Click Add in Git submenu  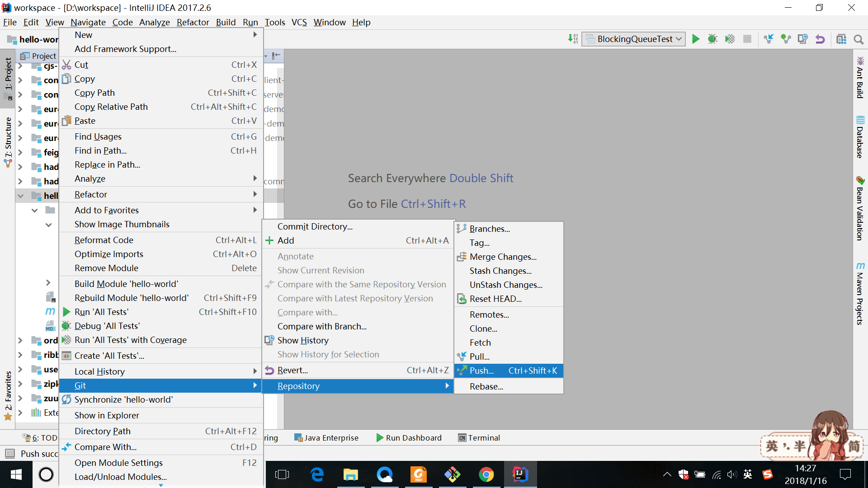(358, 241)
